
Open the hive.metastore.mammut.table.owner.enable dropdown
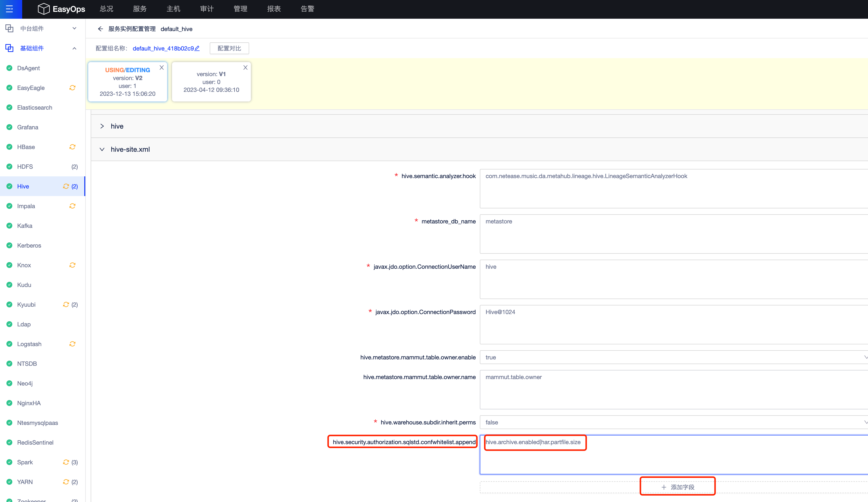[865, 357]
